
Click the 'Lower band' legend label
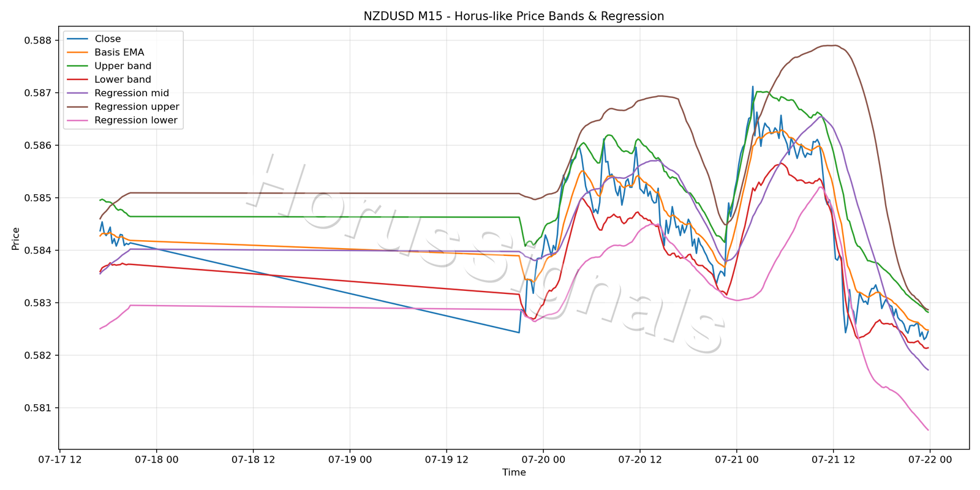coord(123,79)
